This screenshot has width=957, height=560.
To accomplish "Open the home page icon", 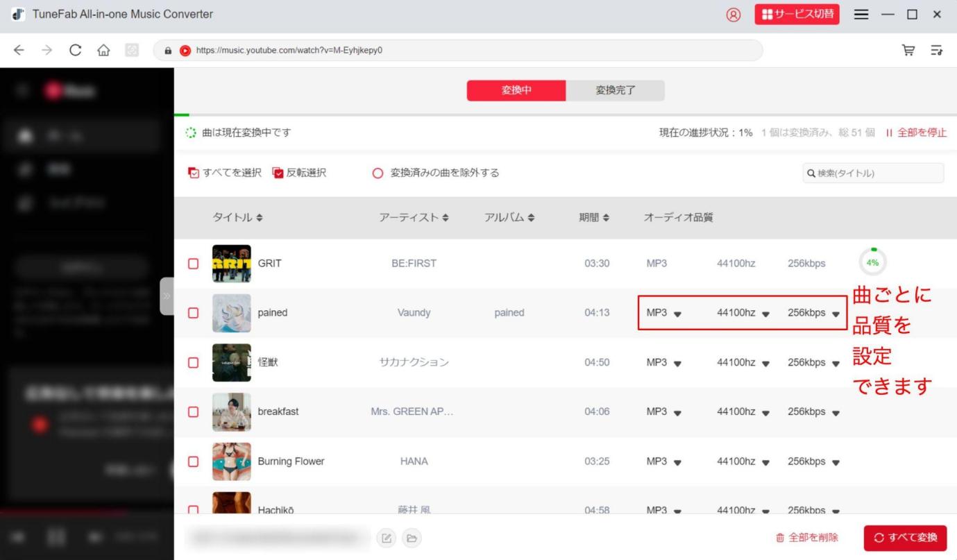I will [x=103, y=51].
